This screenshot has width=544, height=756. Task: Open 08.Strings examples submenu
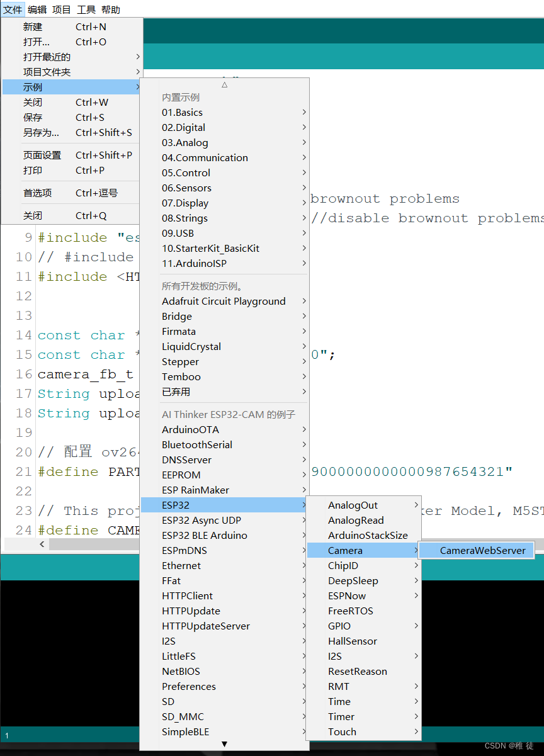(x=224, y=218)
